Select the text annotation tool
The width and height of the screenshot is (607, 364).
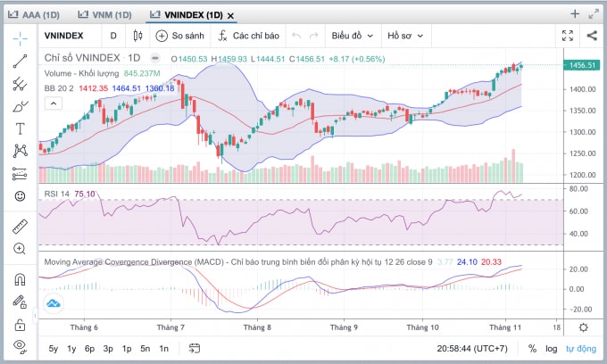(21, 128)
